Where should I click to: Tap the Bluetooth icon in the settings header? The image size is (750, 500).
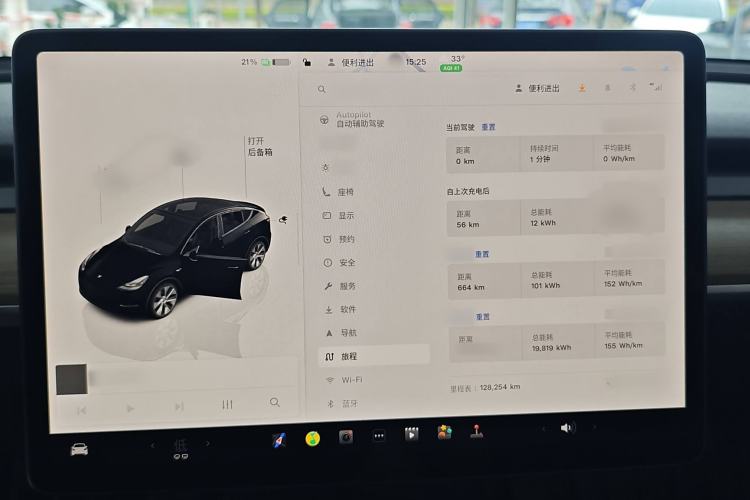point(632,88)
